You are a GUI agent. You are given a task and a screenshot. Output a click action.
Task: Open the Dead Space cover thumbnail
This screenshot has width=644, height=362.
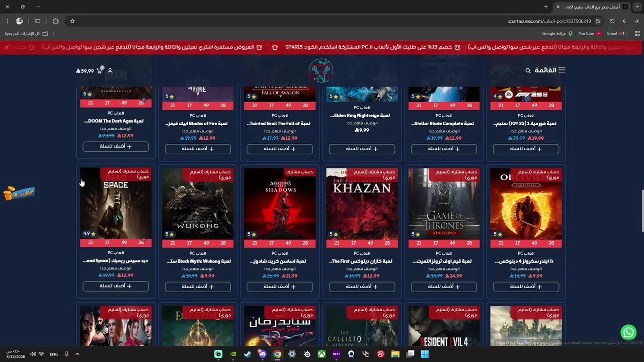point(116,203)
